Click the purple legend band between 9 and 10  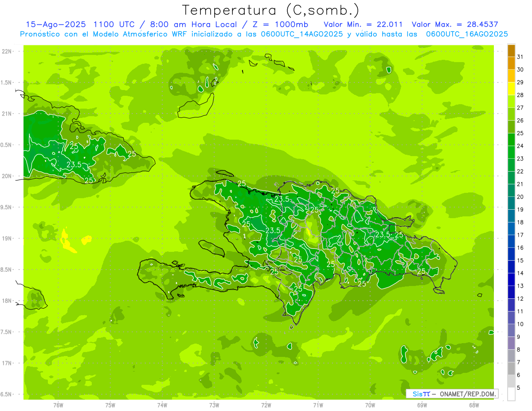(511, 330)
